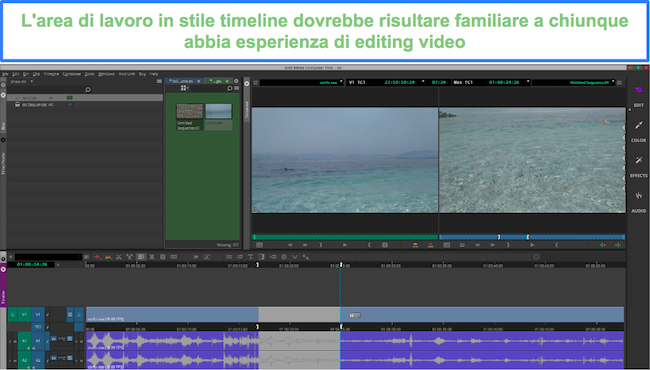Screen dimensions: 650x370
Task: Open the Tools menu
Action: tap(90, 74)
